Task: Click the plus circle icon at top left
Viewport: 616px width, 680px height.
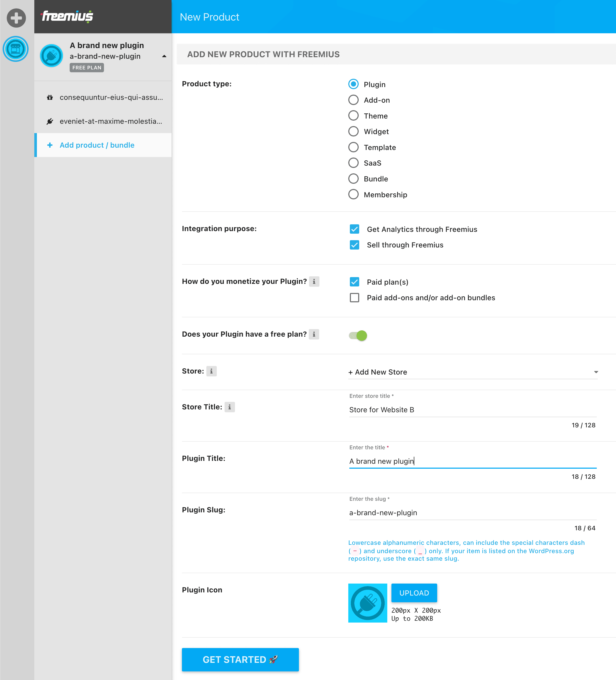Action: pos(16,18)
